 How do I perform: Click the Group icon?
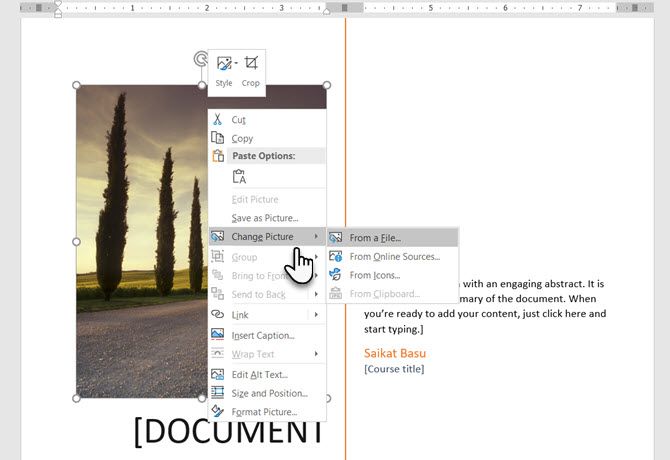[x=217, y=256]
